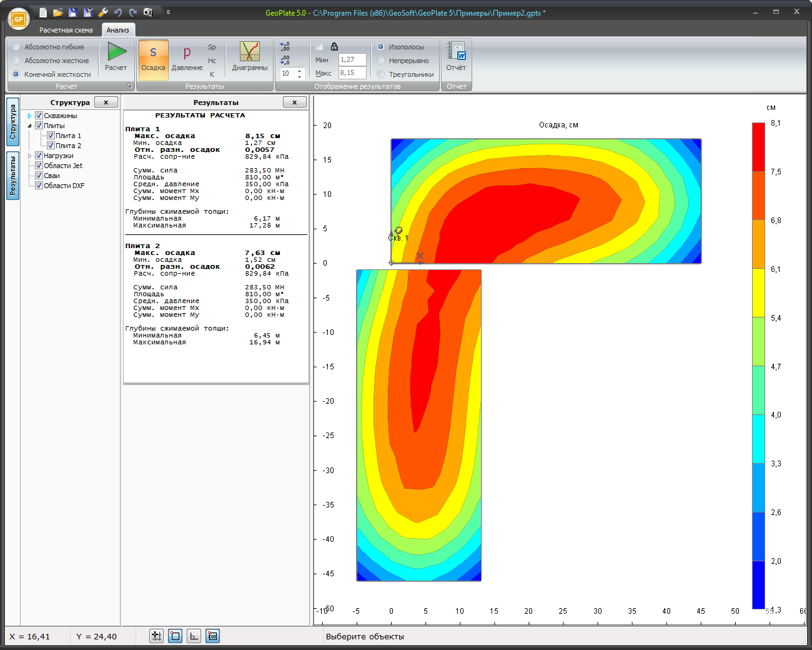Click the Расчет group dialog launcher icon
812x650 pixels.
pos(129,86)
